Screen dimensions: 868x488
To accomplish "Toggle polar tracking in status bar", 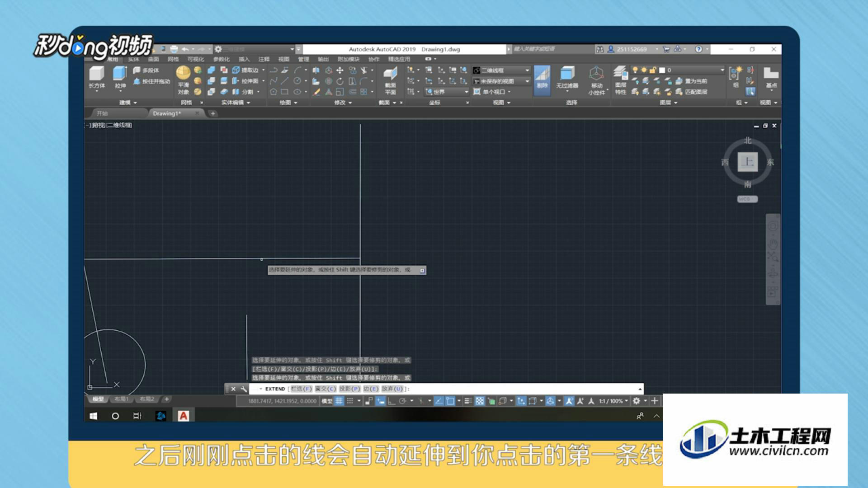I will tap(402, 401).
